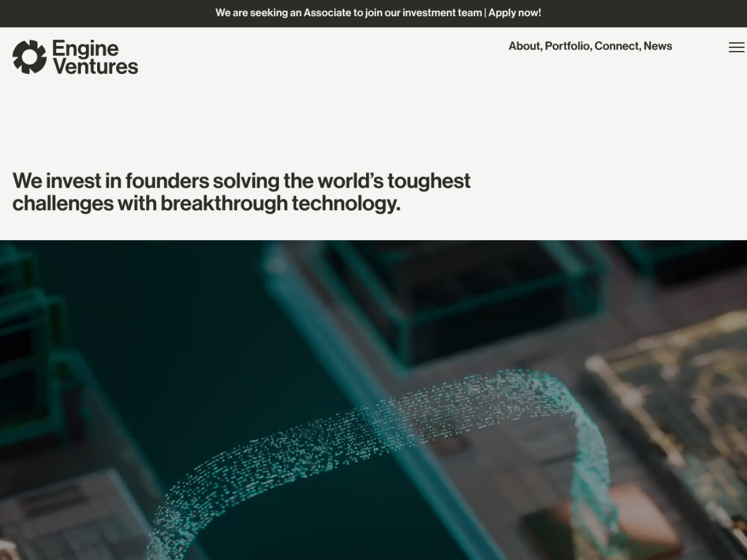Visit the News section

[658, 46]
